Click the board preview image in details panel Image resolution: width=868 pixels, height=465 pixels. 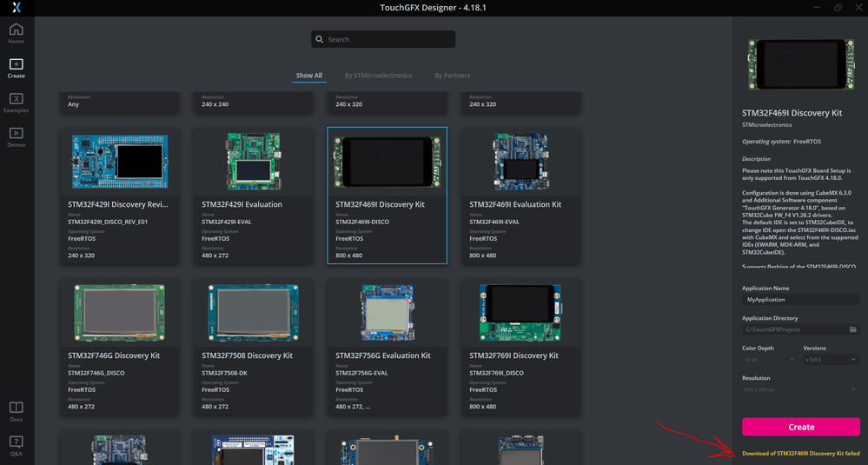pos(801,64)
